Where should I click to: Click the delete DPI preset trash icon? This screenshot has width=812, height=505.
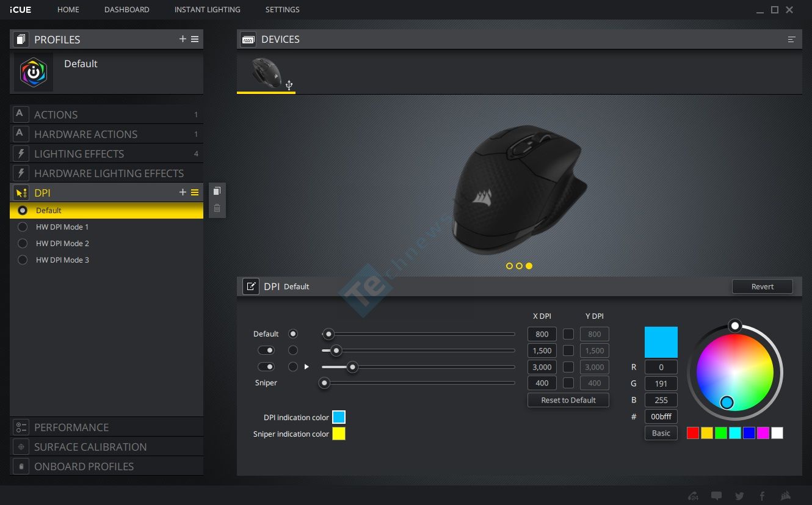click(x=217, y=208)
